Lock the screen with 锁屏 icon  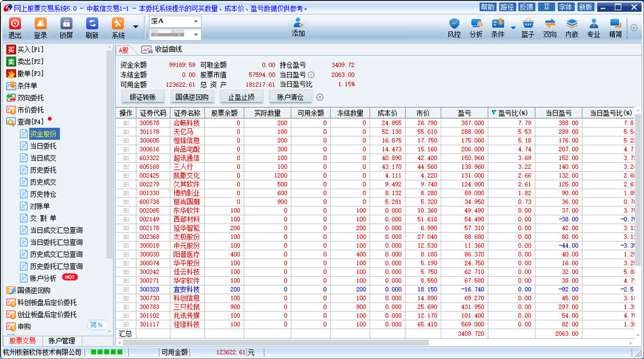click(x=66, y=29)
